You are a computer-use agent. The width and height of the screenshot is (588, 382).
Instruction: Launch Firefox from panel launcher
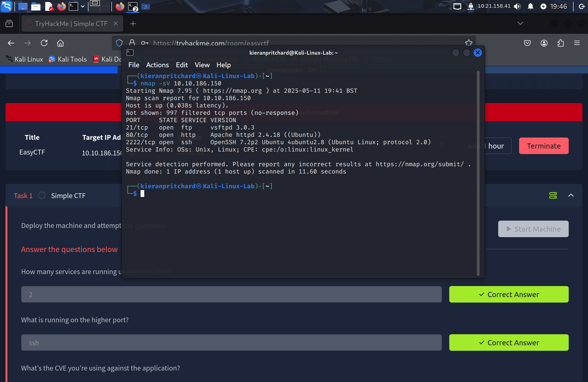(62, 6)
